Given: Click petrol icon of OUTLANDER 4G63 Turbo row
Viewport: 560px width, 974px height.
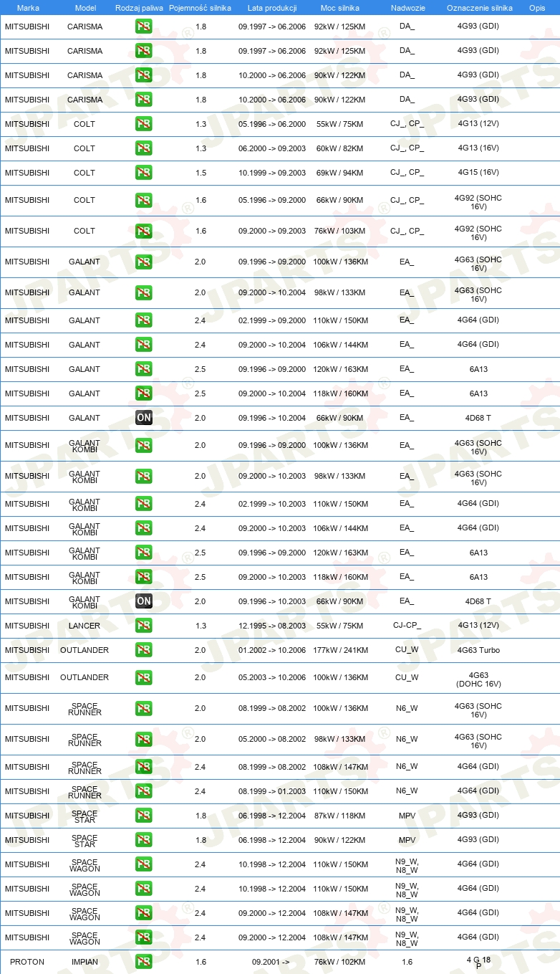Looking at the screenshot, I should (144, 650).
